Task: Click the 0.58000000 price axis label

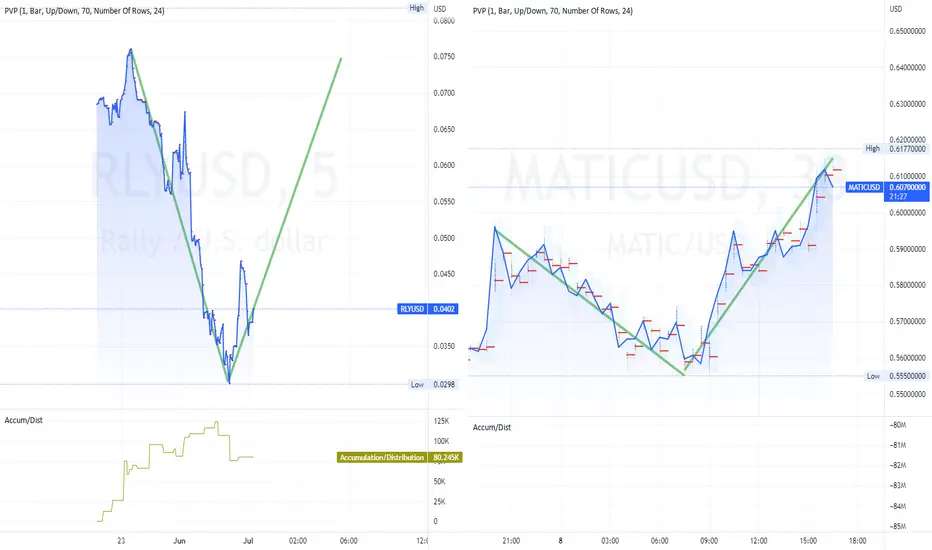Action: tap(908, 285)
